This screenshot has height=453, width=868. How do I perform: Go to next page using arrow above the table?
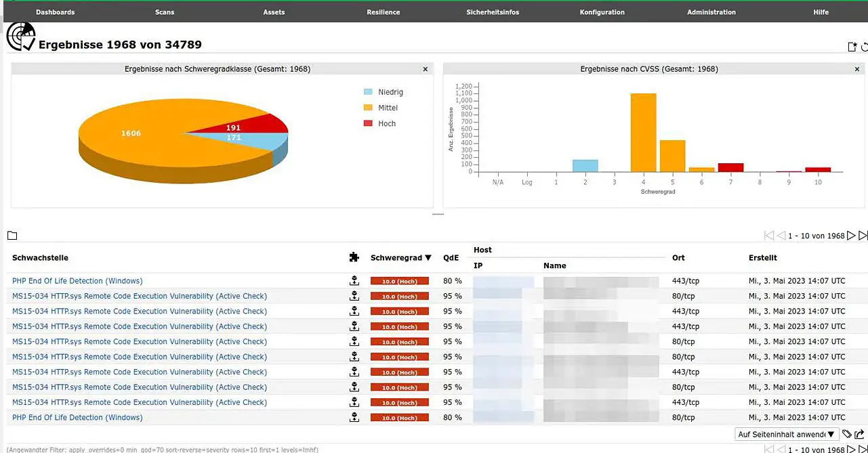852,236
